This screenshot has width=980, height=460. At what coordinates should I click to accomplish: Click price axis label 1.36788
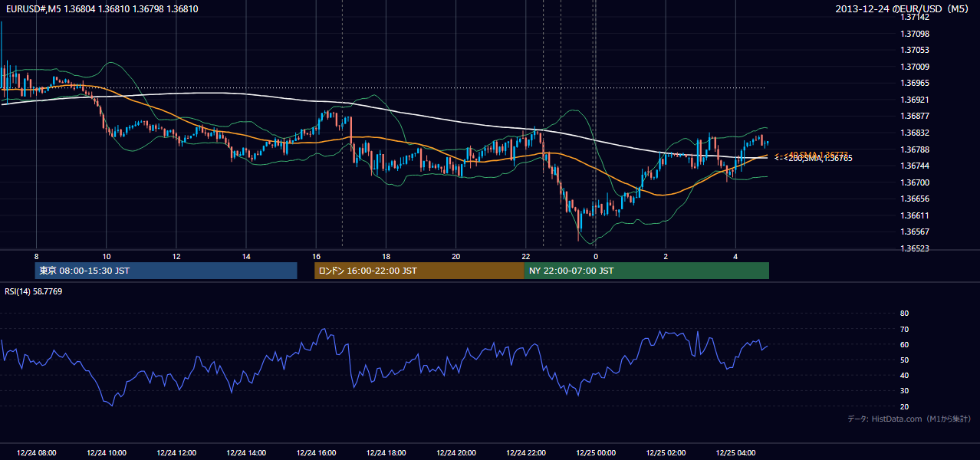(916, 149)
